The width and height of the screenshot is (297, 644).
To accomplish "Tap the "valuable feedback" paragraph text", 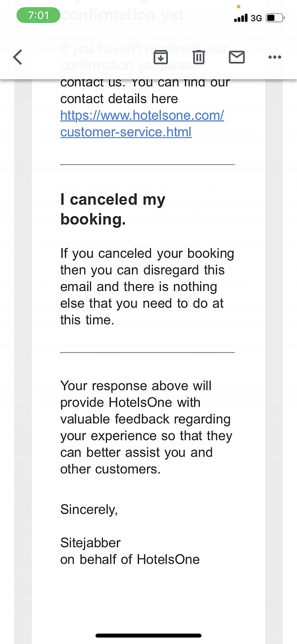I will click(146, 427).
